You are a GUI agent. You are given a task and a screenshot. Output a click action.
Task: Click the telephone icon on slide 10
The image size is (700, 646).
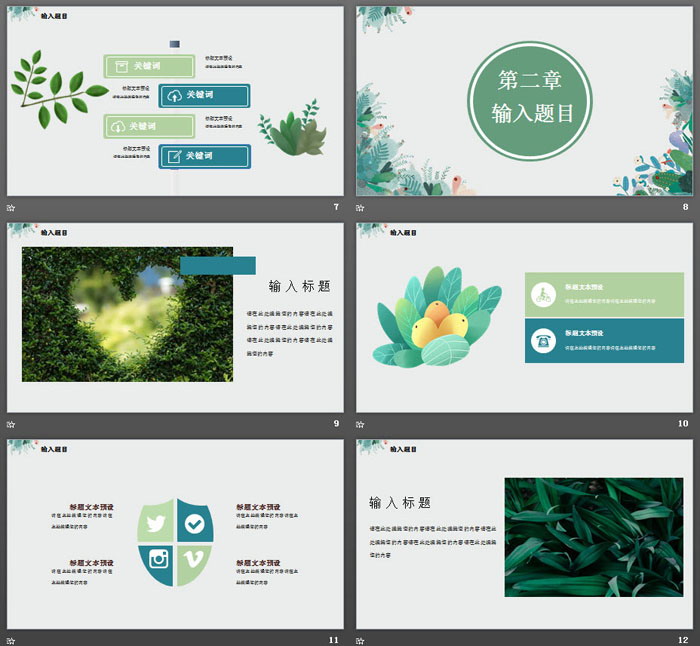click(x=543, y=341)
